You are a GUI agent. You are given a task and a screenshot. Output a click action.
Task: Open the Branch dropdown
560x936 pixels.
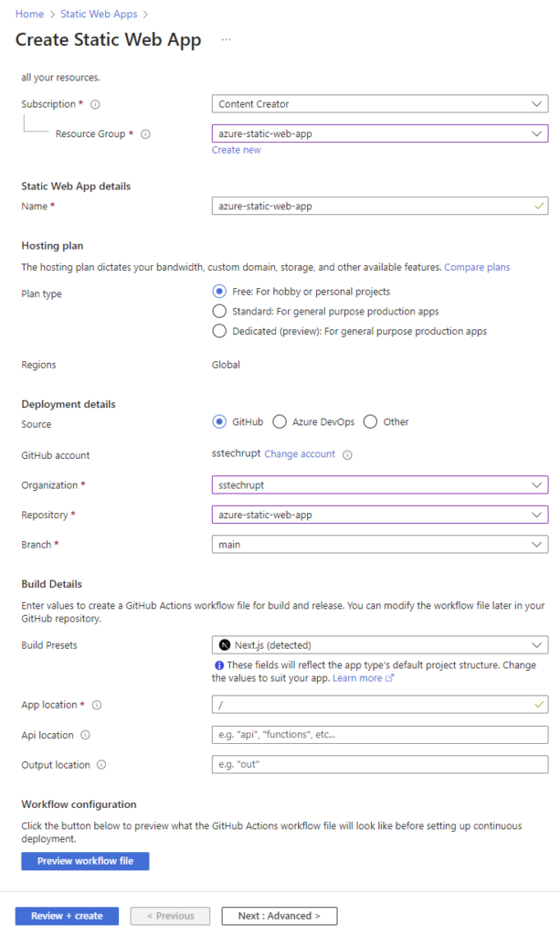539,544
